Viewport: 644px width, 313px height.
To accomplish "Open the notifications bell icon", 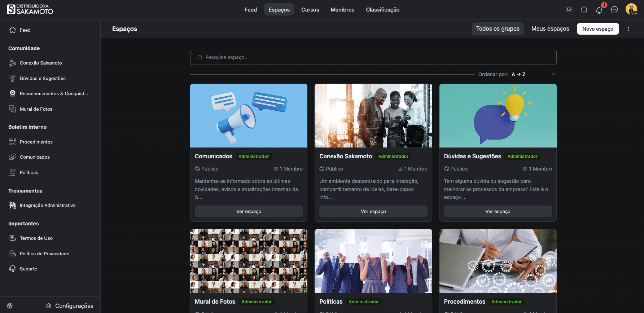I will 599,10.
